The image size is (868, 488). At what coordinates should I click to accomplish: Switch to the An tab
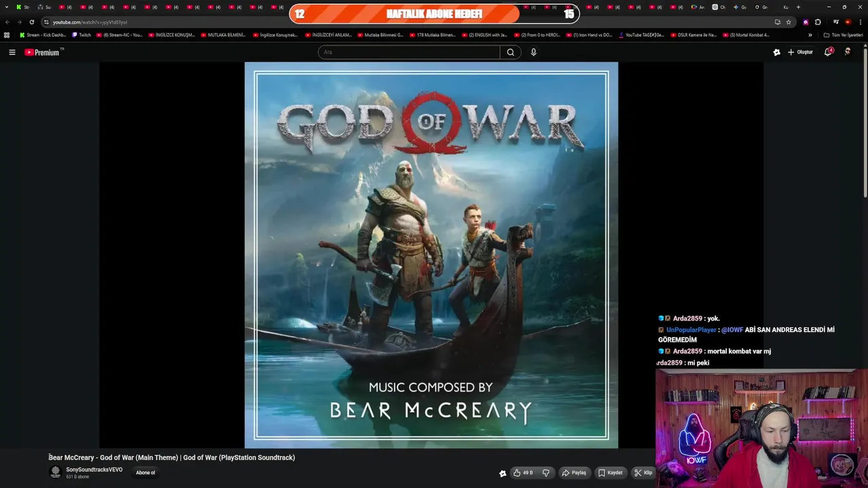point(698,7)
